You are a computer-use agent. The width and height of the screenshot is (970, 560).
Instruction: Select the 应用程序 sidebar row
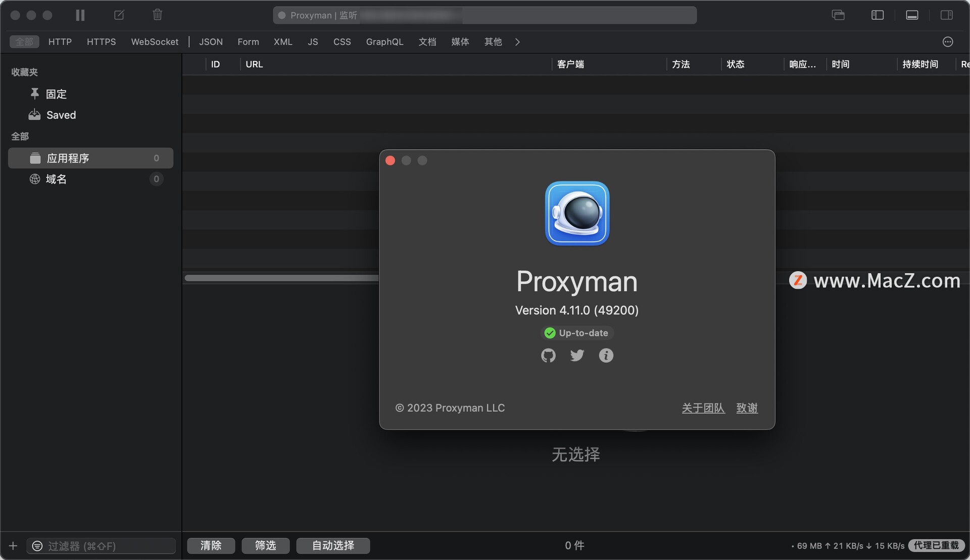click(x=91, y=158)
